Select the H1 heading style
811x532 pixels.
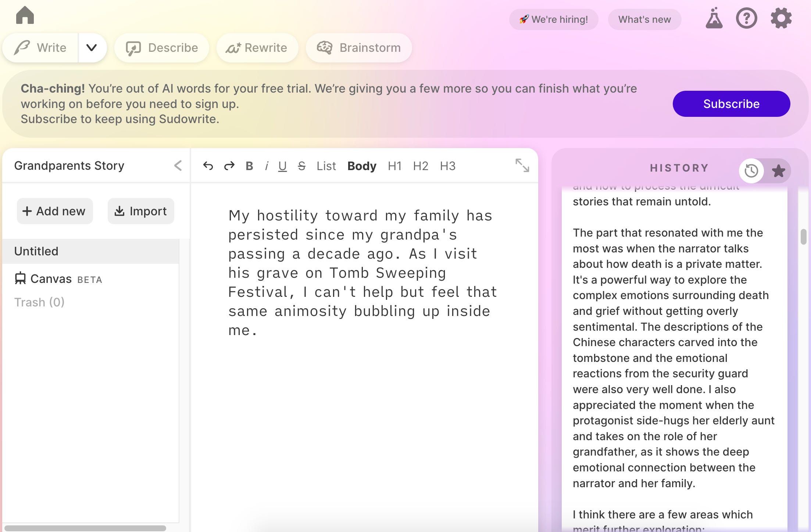[394, 166]
